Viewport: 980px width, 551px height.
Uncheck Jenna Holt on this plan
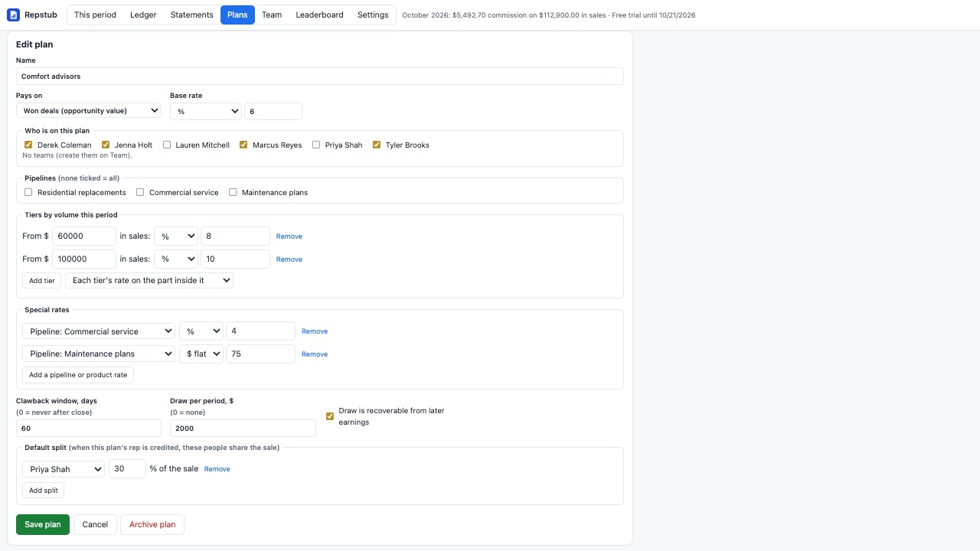click(x=106, y=145)
